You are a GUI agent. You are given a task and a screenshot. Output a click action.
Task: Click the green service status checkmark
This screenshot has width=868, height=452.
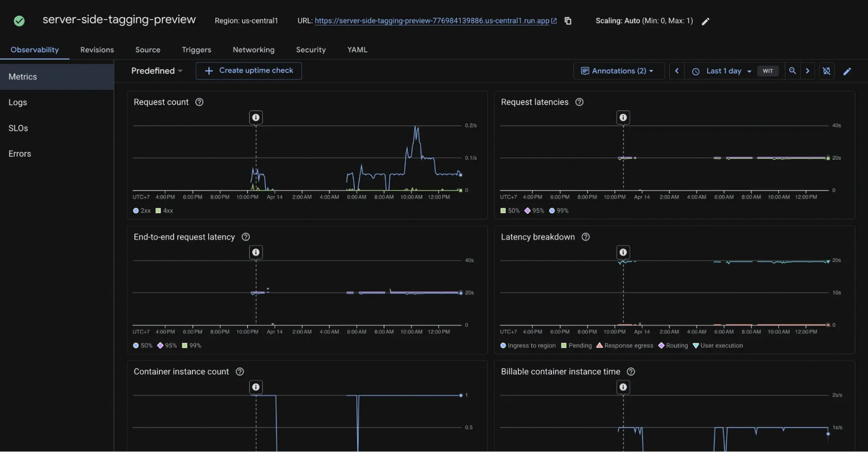19,21
